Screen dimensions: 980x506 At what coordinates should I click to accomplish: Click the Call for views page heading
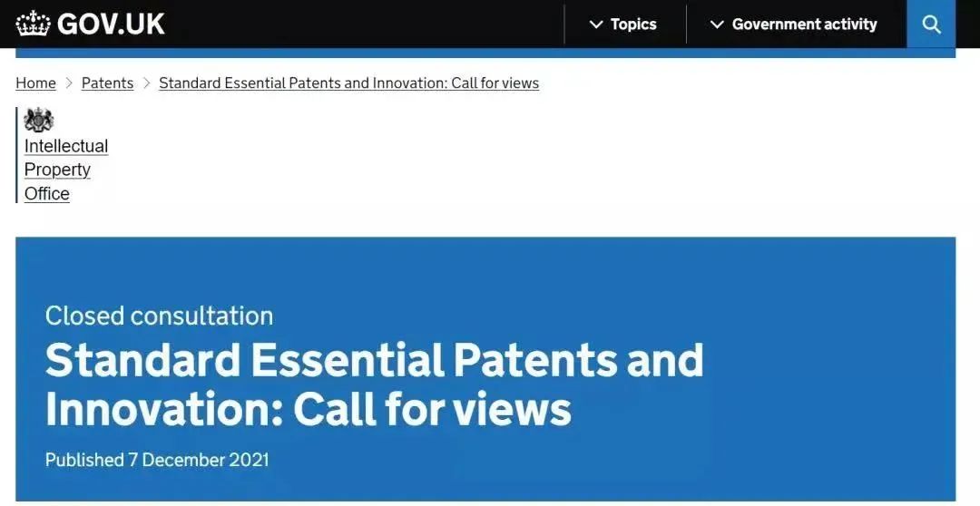[x=374, y=384]
